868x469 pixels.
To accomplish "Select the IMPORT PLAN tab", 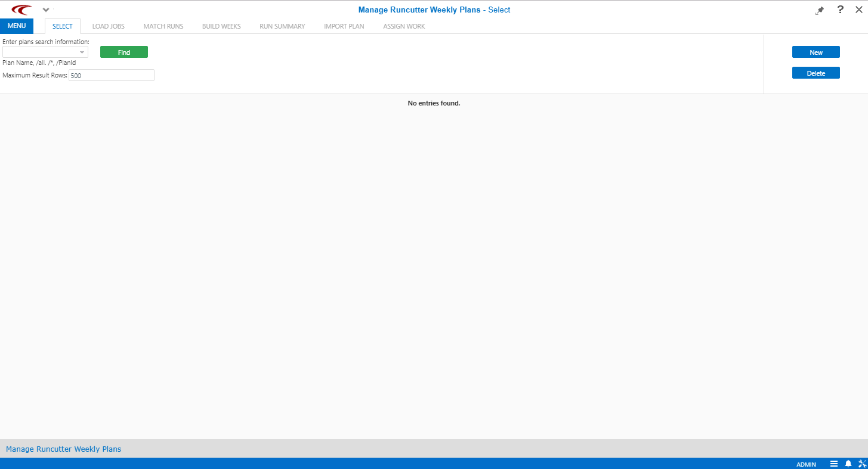I will point(344,26).
